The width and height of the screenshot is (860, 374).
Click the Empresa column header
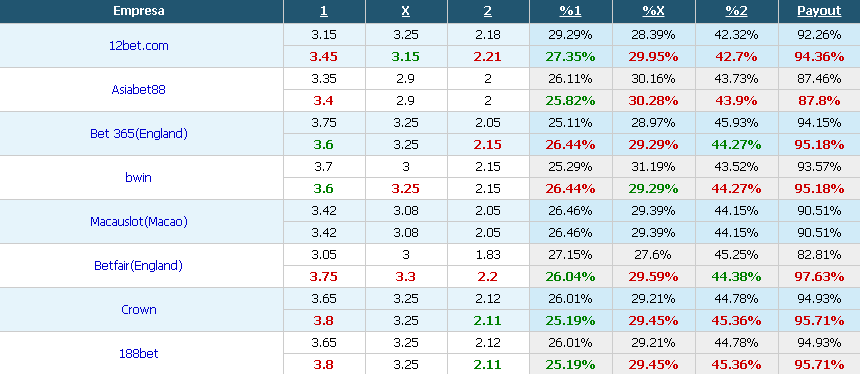(139, 11)
